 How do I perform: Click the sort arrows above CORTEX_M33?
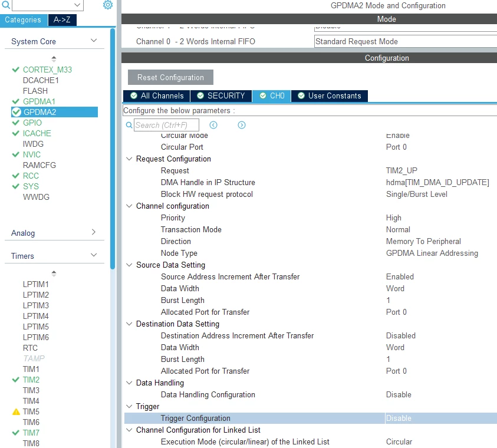pos(54,59)
